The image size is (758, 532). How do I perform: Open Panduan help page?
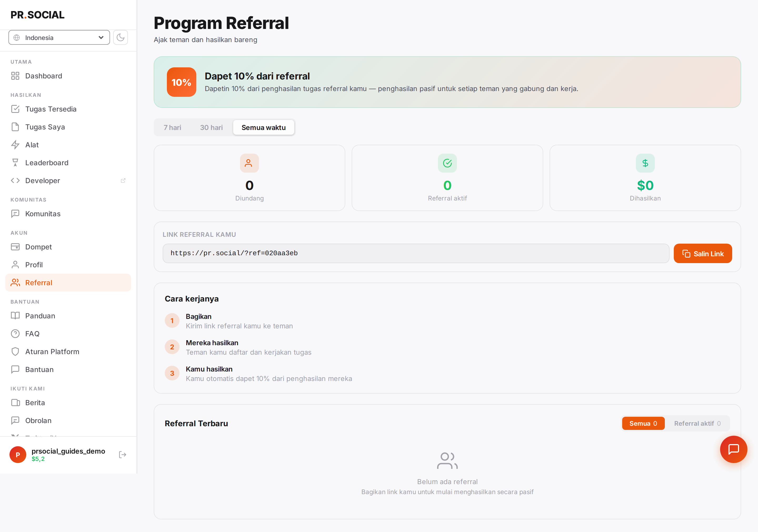[68, 315]
